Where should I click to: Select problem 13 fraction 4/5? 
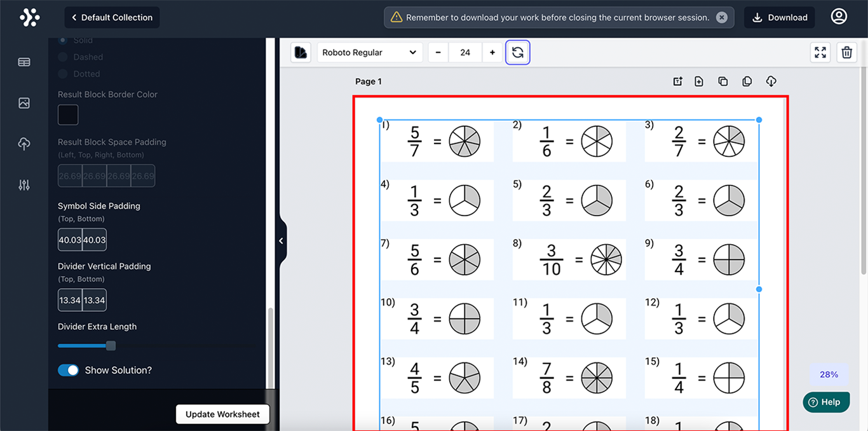coord(414,378)
